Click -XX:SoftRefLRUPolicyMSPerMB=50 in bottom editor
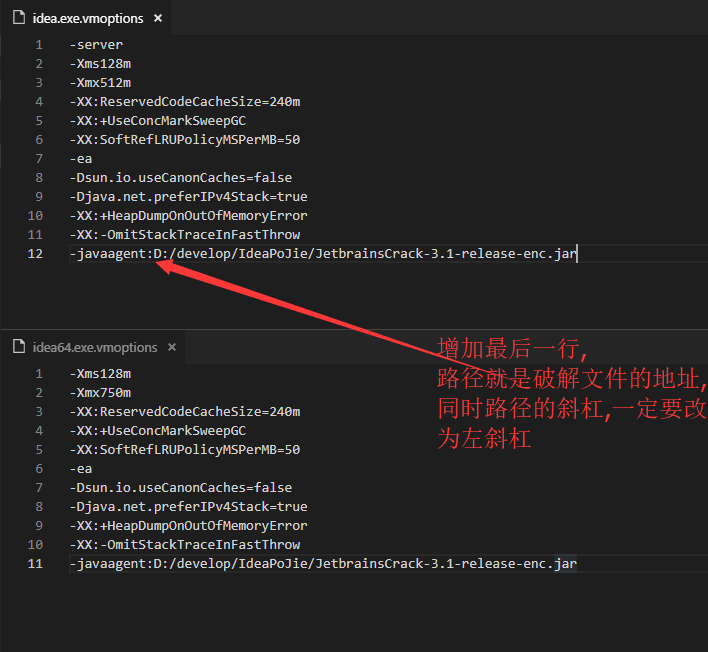Screen dimensions: 708x652 [x=185, y=450]
